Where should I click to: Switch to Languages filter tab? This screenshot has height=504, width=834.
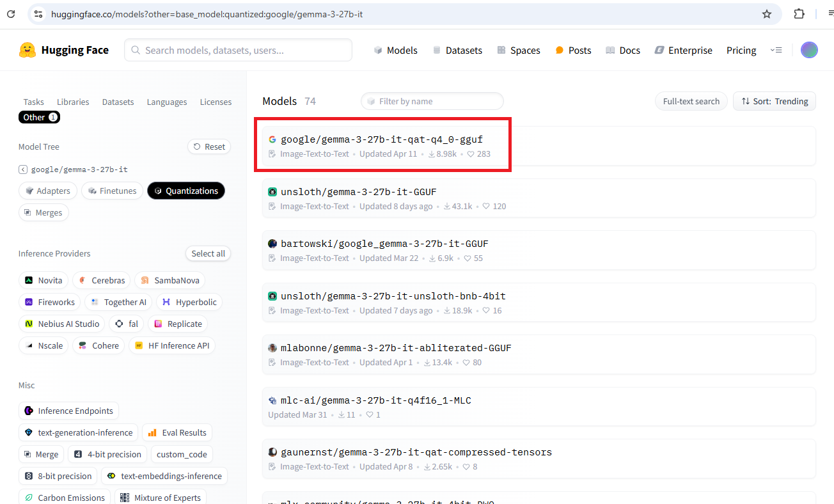pos(167,102)
